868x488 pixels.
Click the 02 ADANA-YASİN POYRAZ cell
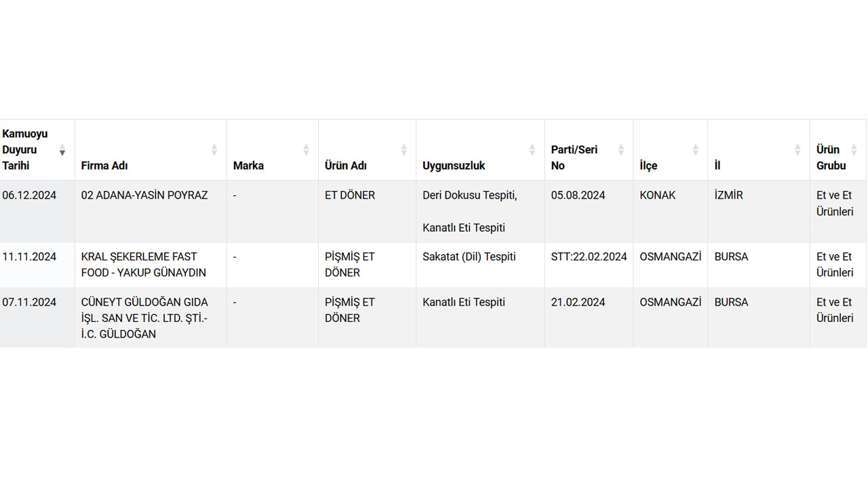click(x=144, y=195)
